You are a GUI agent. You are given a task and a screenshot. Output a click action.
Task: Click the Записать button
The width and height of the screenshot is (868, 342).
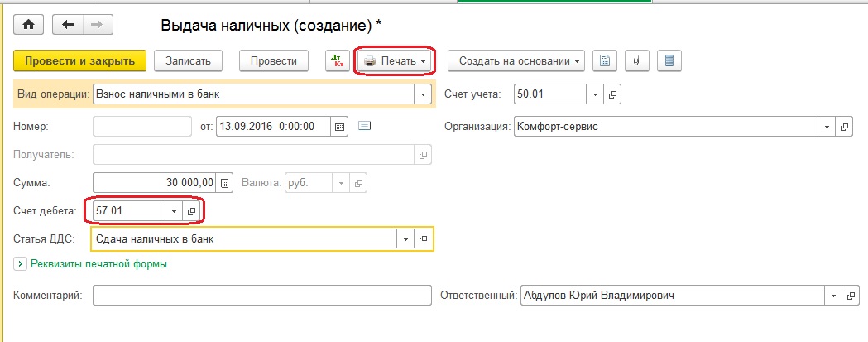click(188, 61)
